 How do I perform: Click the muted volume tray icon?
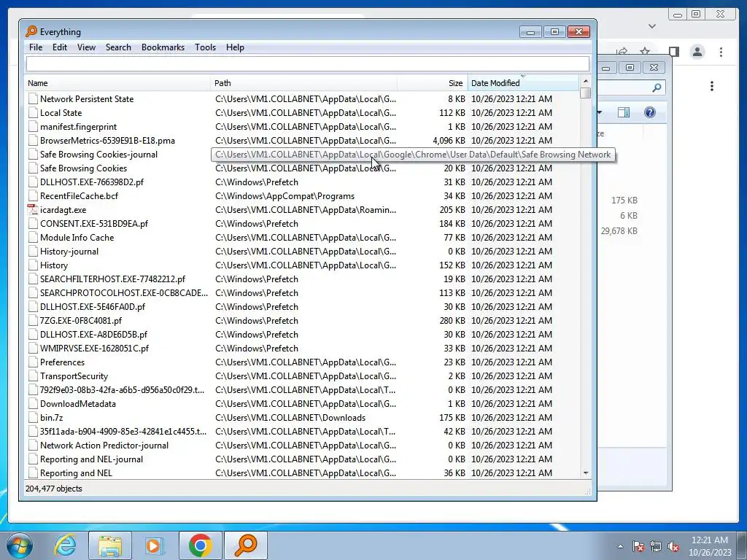point(673,546)
